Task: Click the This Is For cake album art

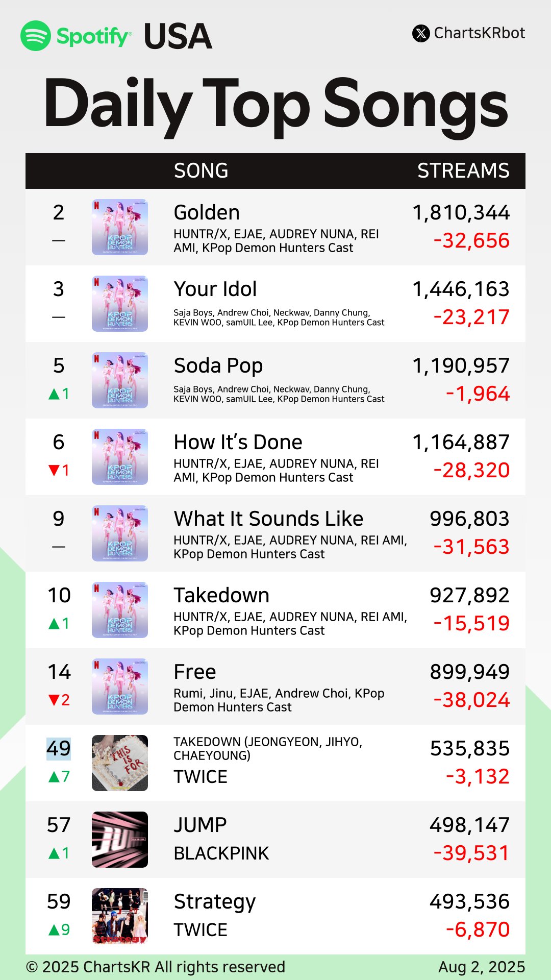Action: 120,763
